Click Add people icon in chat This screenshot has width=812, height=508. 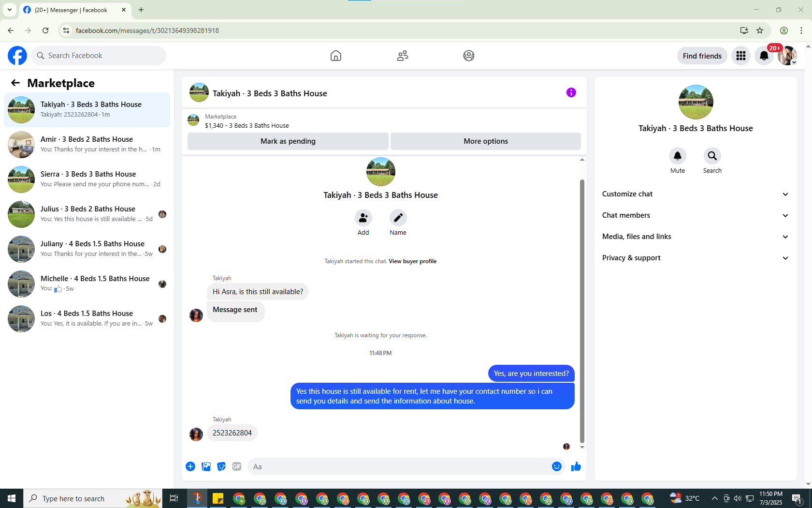click(363, 218)
